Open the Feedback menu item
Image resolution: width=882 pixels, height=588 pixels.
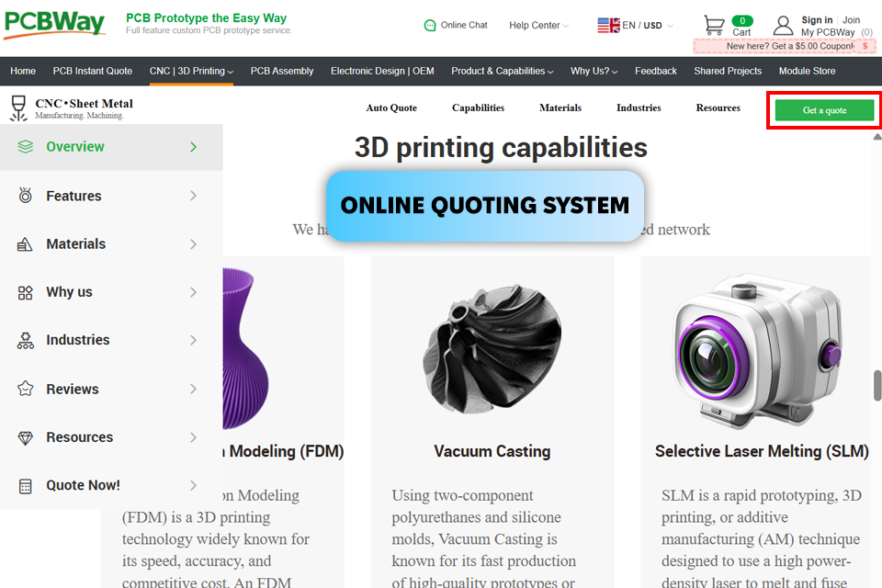click(x=656, y=71)
